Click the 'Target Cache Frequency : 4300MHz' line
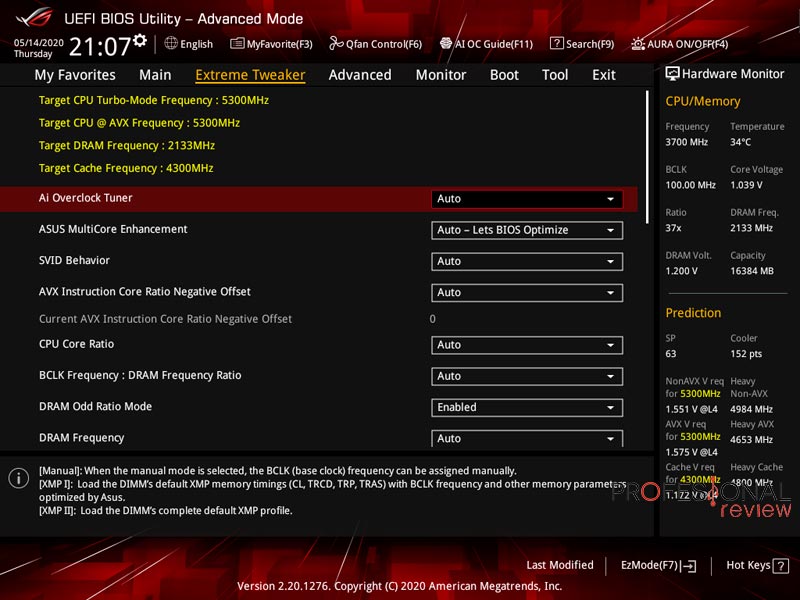 [126, 168]
